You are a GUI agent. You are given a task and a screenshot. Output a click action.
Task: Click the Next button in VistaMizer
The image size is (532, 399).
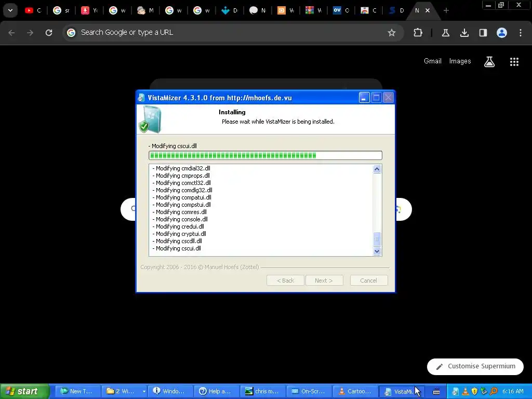click(324, 281)
